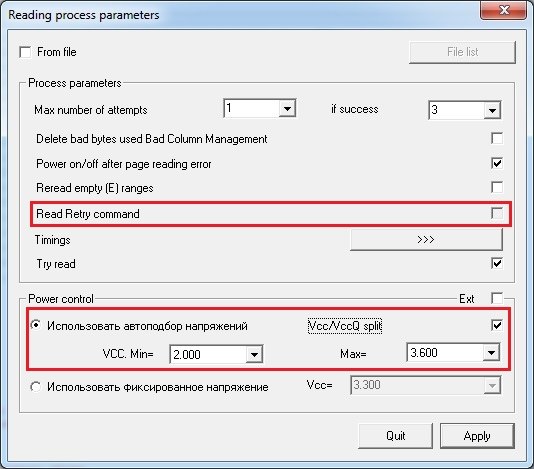Uncheck Power on/off after page reading error
The height and width of the screenshot is (469, 534).
497,163
